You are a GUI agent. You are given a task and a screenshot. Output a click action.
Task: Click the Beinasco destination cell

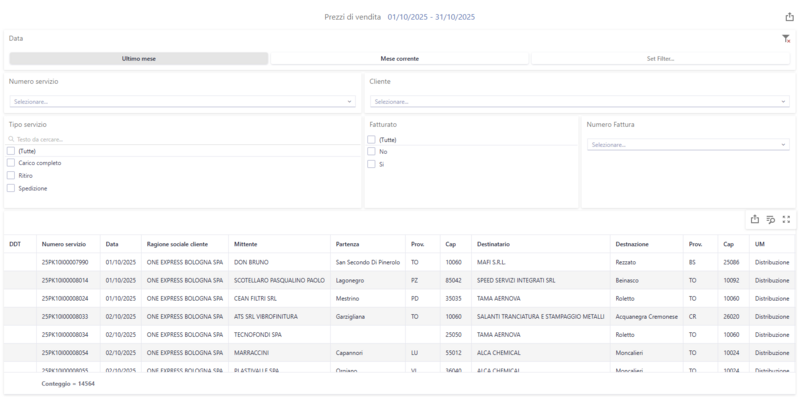coord(646,280)
